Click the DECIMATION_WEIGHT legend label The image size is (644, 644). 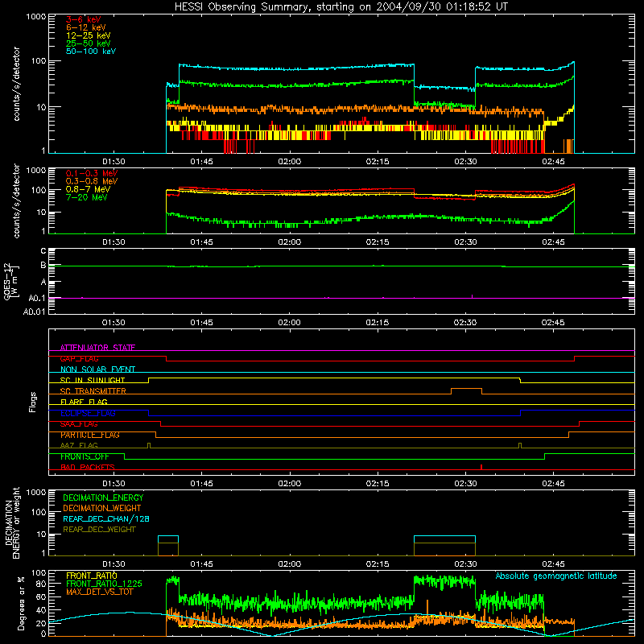point(102,508)
